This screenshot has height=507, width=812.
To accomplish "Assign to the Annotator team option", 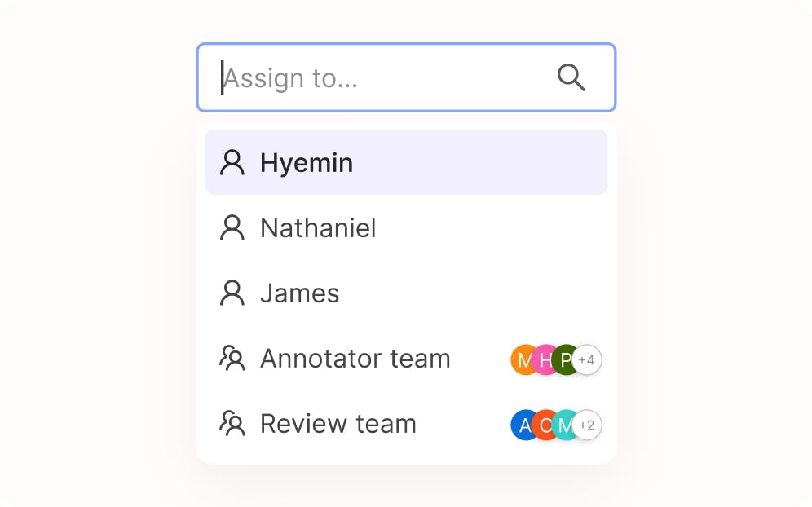I will (355, 359).
